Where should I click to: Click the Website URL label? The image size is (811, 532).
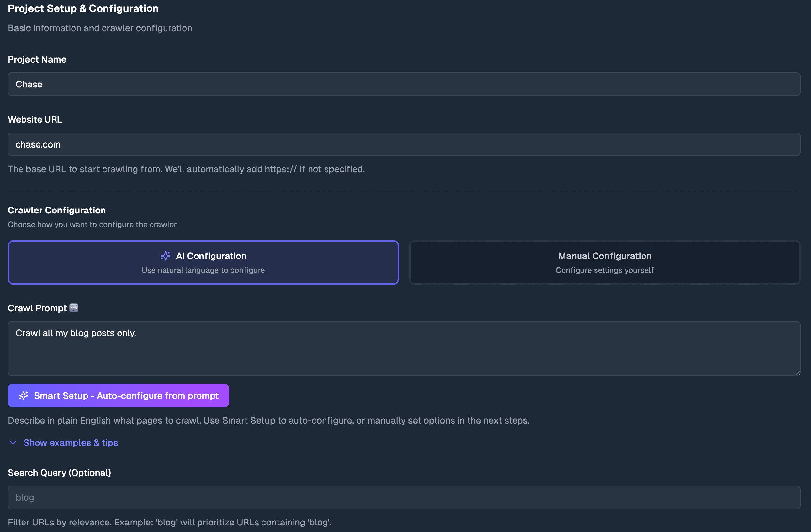point(35,119)
